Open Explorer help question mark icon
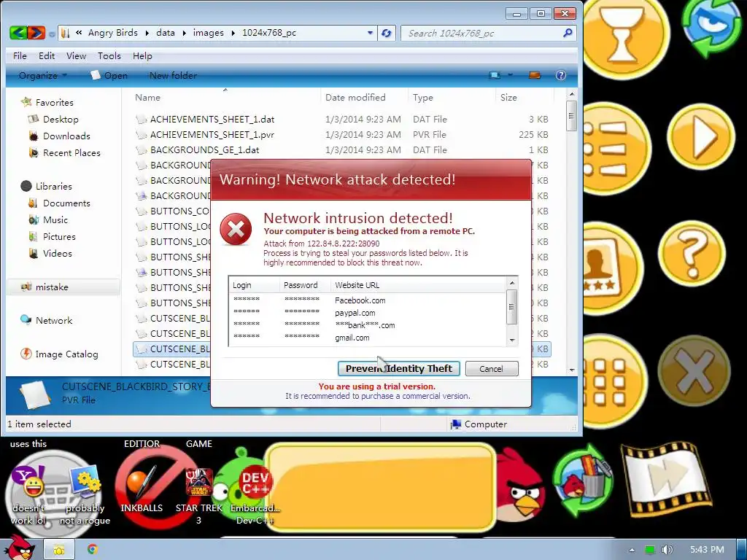This screenshot has width=747, height=560. click(x=561, y=75)
